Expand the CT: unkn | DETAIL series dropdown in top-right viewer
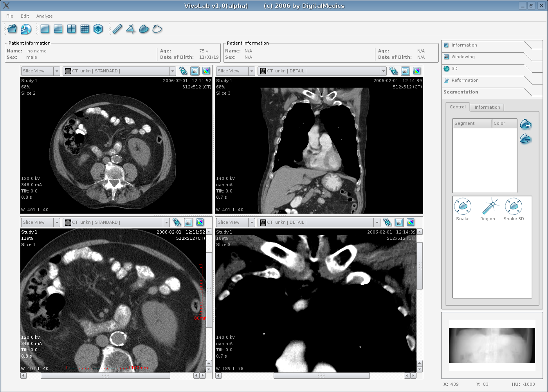 (383, 71)
